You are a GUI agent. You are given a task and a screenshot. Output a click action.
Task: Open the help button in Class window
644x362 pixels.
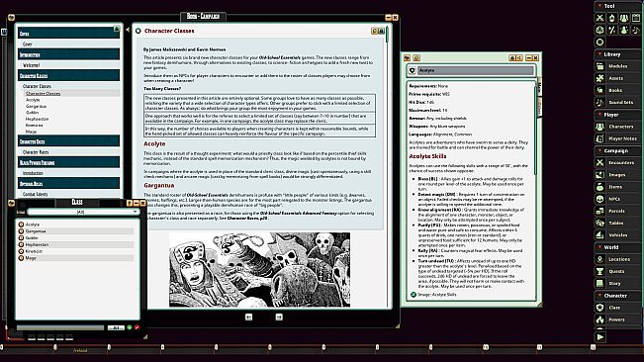pyautogui.click(x=129, y=203)
